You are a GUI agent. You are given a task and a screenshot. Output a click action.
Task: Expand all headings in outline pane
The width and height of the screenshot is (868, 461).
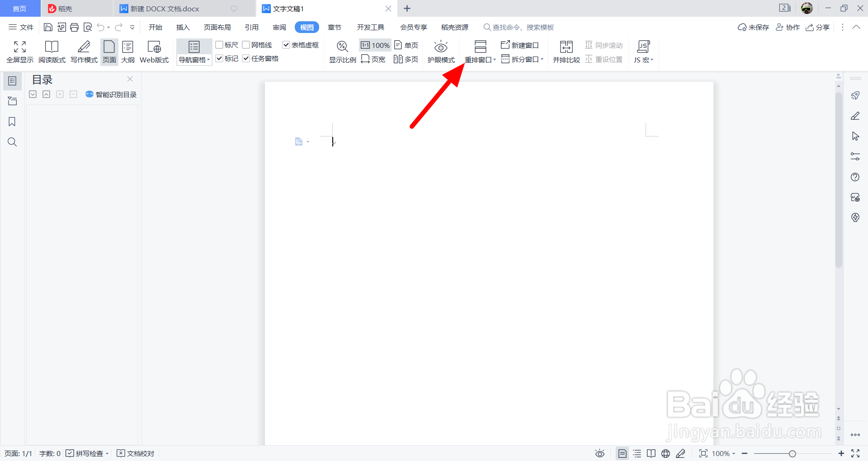point(33,94)
